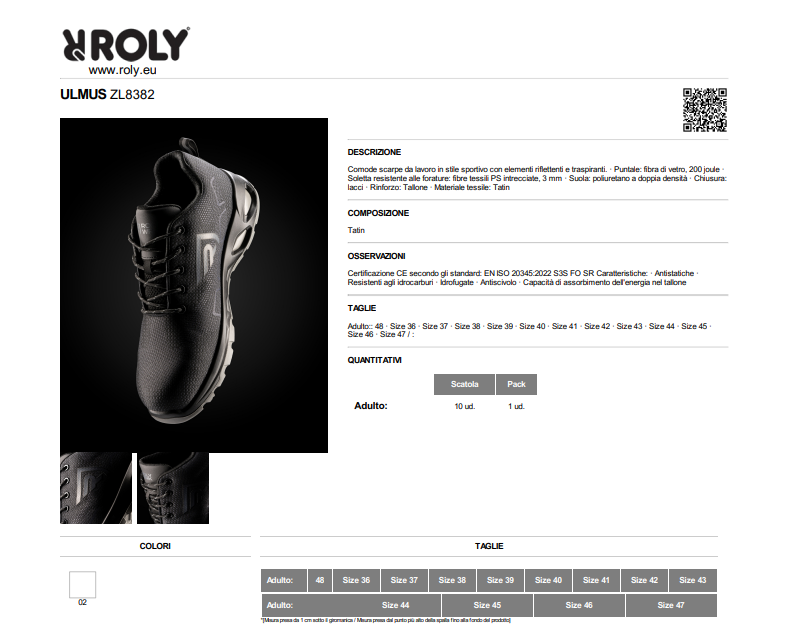Select the white color swatch 02
The width and height of the screenshot is (789, 627).
83,584
